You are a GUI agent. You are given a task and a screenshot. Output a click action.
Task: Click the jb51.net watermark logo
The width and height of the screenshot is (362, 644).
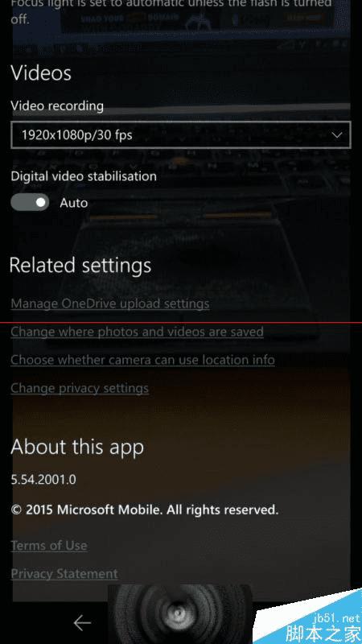tap(323, 625)
